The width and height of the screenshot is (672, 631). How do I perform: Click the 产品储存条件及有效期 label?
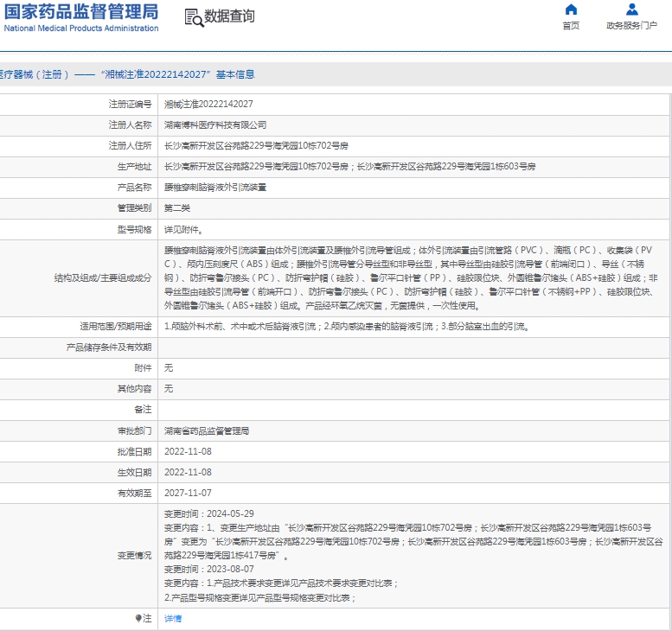coord(109,347)
